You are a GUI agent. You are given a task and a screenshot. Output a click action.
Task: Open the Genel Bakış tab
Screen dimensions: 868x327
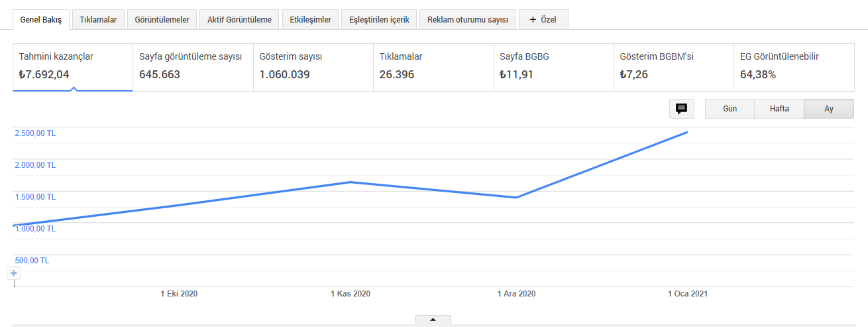(x=41, y=20)
